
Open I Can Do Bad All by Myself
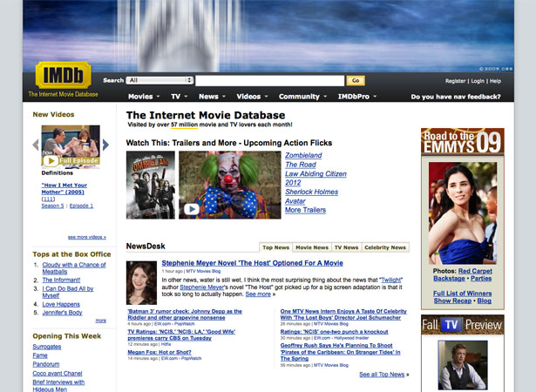point(68,292)
